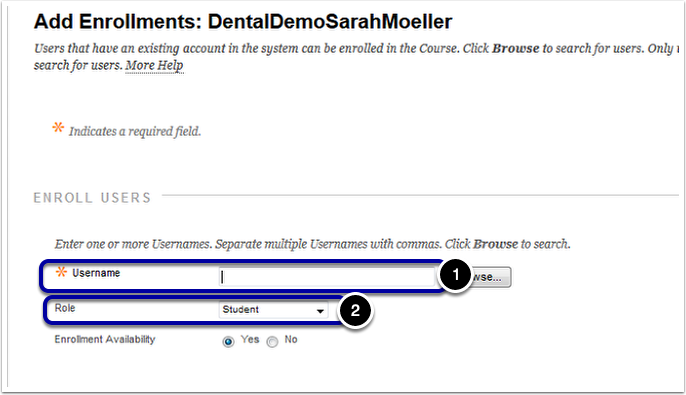This screenshot has width=686, height=395.
Task: Click the 'Indicates a required field' text
Action: pos(135,131)
